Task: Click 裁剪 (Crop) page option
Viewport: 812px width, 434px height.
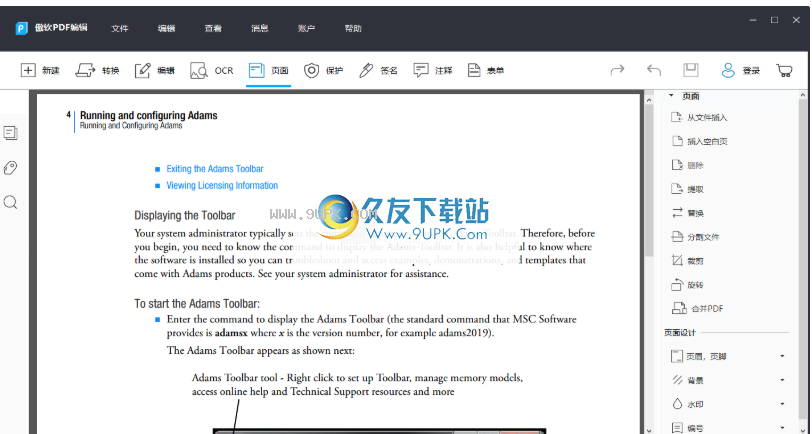Action: (687, 261)
